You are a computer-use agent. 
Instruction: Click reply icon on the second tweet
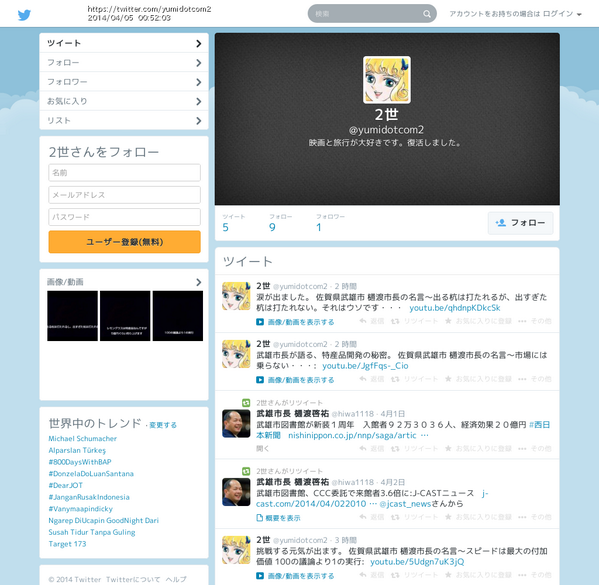363,379
